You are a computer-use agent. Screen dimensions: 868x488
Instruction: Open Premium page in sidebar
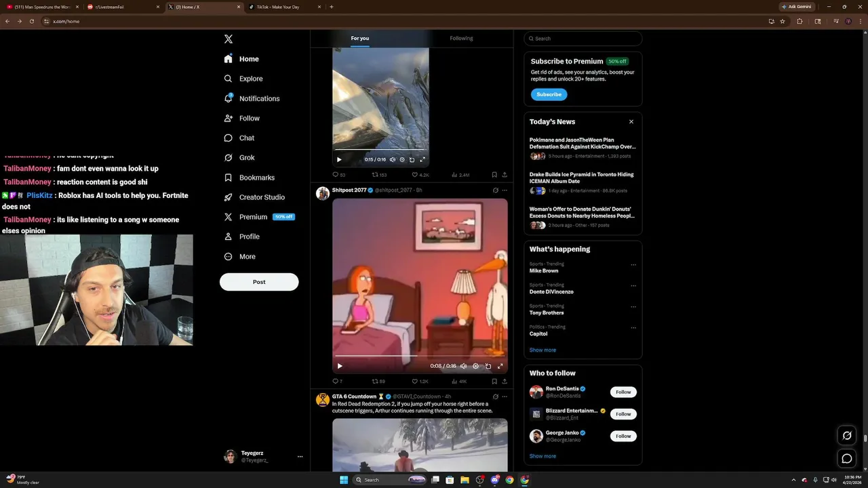click(258, 217)
